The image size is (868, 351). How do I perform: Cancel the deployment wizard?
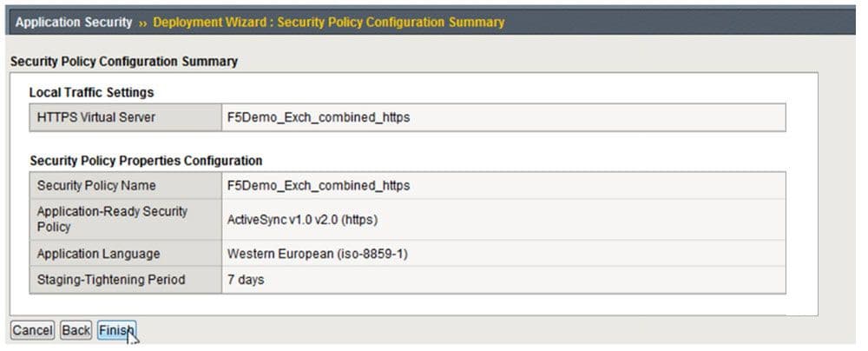(x=32, y=331)
